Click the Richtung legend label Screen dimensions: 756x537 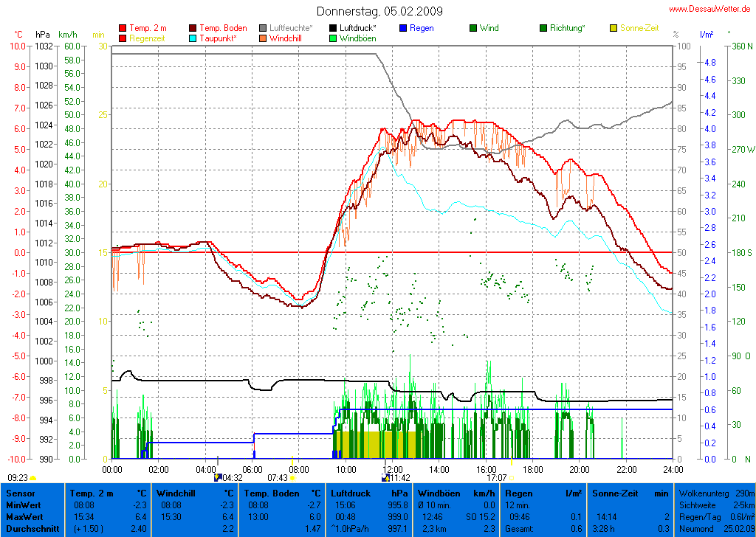(x=568, y=28)
